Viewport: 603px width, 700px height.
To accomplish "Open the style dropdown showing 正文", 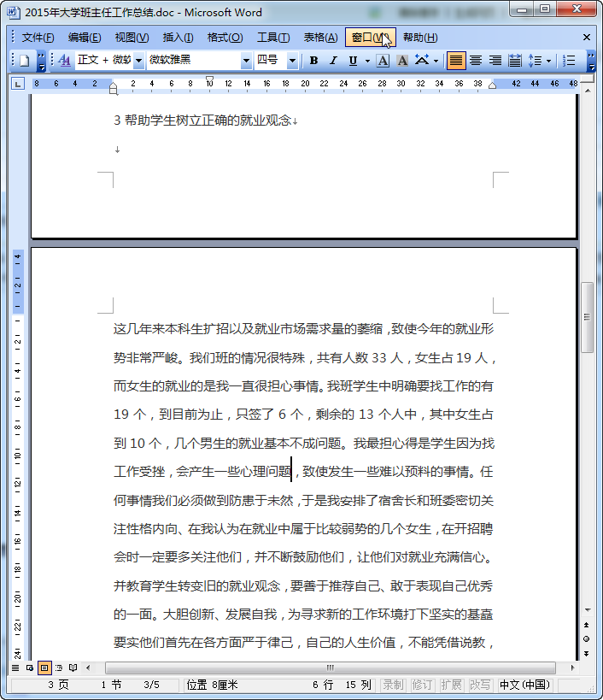I will [x=138, y=61].
